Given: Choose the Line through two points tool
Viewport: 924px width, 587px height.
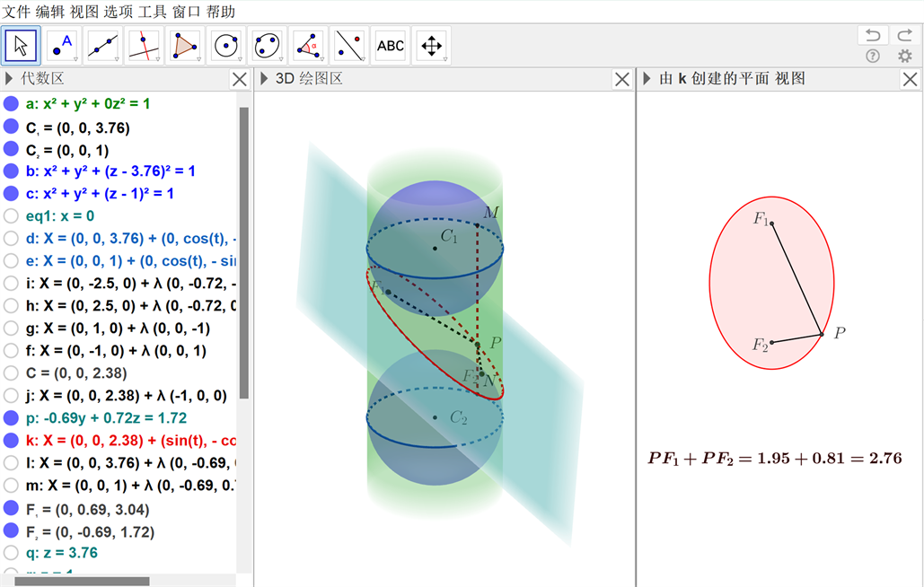Looking at the screenshot, I should pyautogui.click(x=104, y=46).
